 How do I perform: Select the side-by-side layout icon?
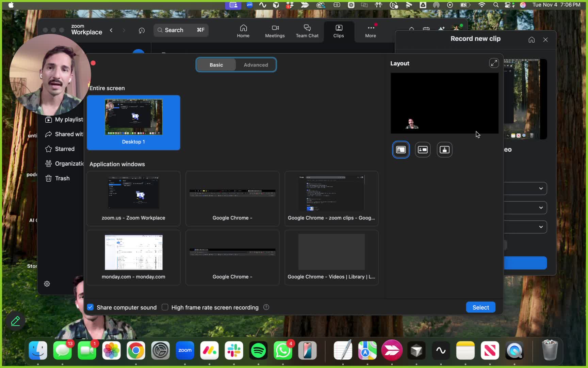(x=423, y=150)
